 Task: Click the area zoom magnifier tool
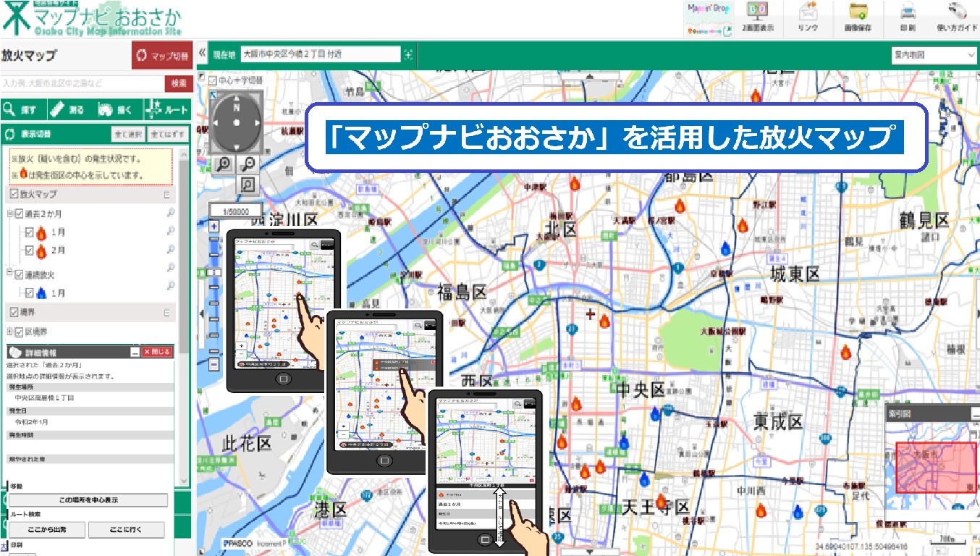(248, 185)
